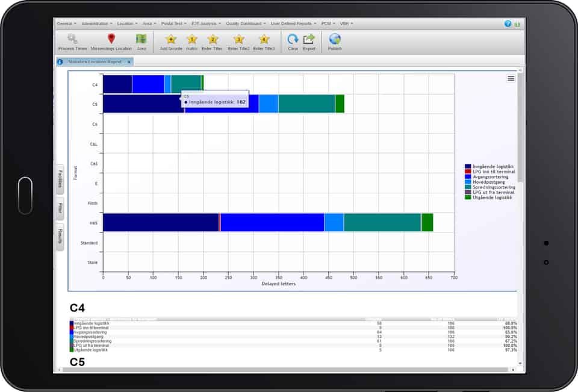578x392 pixels.
Task: Expand the E2E Analysis menu
Action: pyautogui.click(x=206, y=23)
